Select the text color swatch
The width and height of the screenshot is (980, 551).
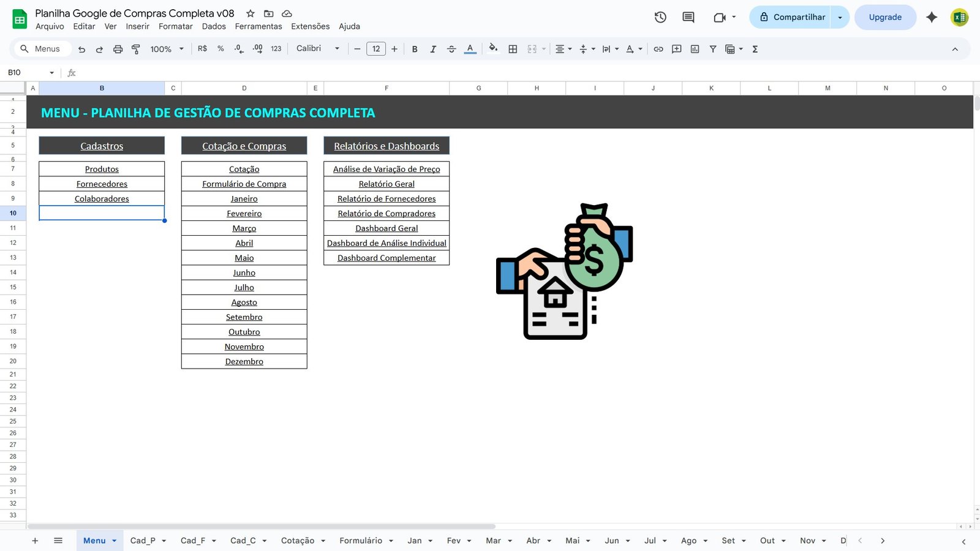[x=470, y=49]
